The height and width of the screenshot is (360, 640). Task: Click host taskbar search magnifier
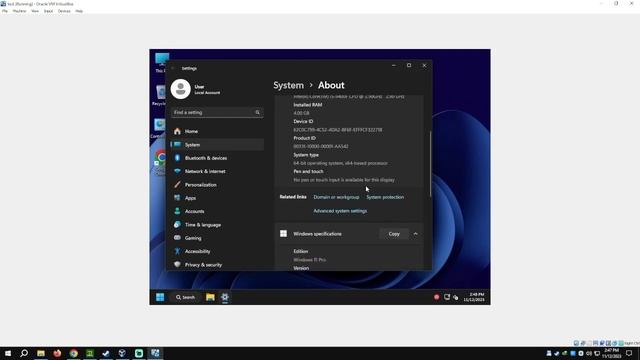click(x=24, y=353)
